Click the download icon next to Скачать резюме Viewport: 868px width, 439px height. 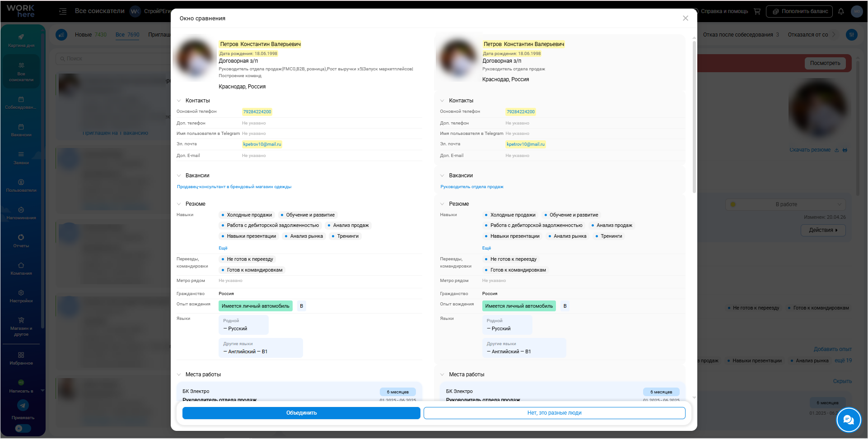[837, 150]
